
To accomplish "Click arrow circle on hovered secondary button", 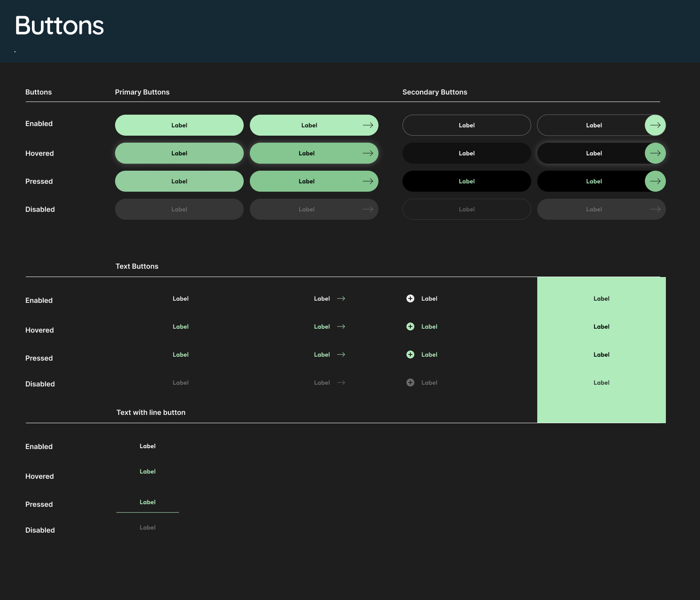I will pos(655,153).
